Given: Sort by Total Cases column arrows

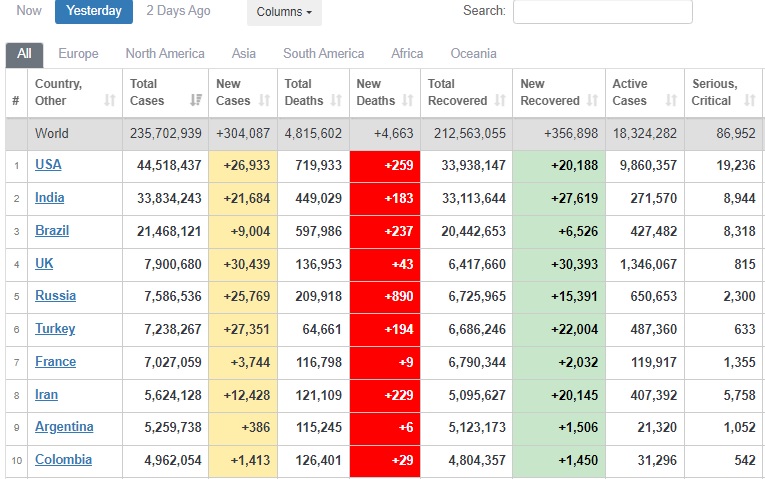Looking at the screenshot, I should coord(196,100).
